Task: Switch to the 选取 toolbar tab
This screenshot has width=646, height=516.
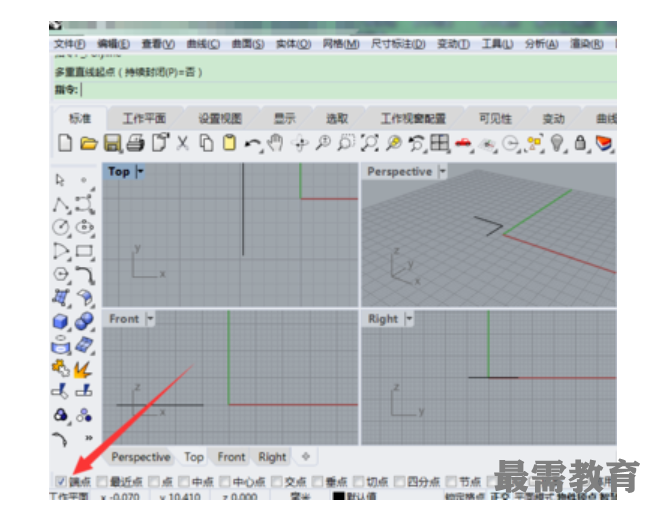Action: click(337, 119)
